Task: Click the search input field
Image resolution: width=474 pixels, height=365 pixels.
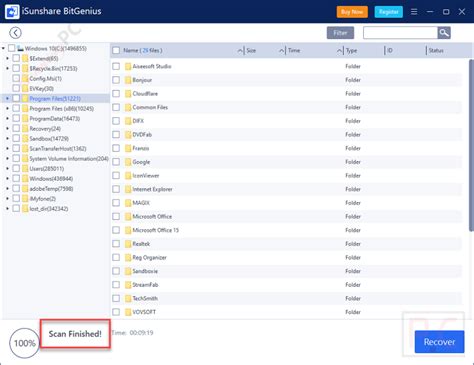Action: (400, 33)
